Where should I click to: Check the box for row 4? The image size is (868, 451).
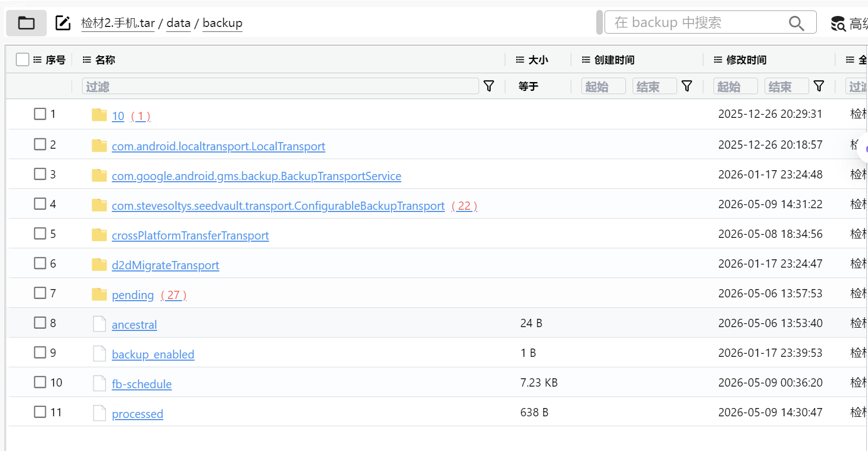coord(40,204)
